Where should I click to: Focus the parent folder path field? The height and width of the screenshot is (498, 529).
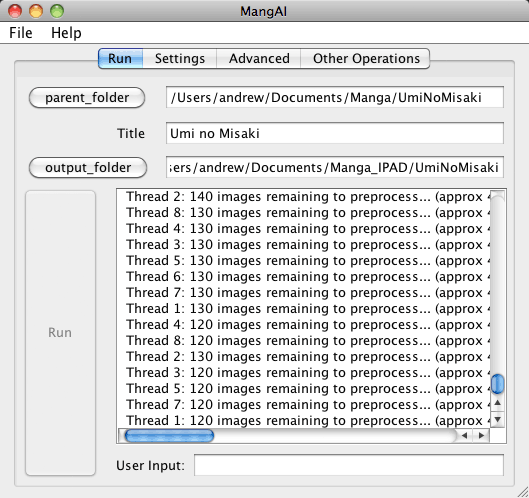pos(335,97)
